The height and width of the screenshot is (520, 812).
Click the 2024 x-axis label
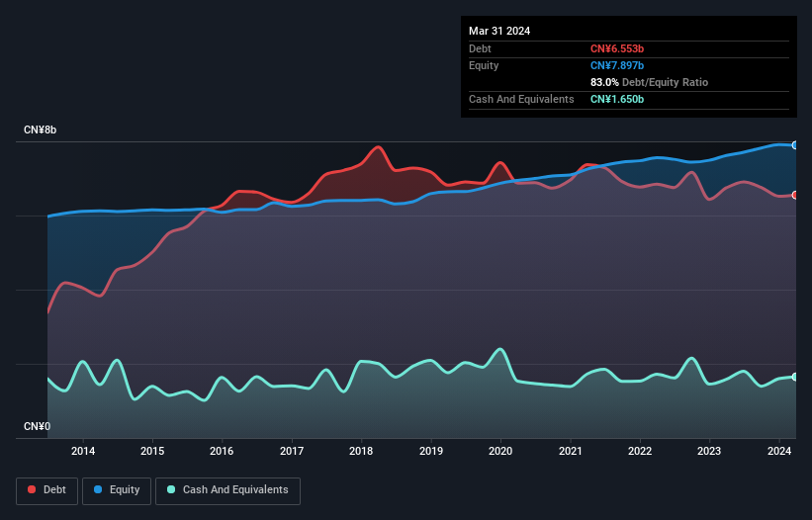pos(778,451)
